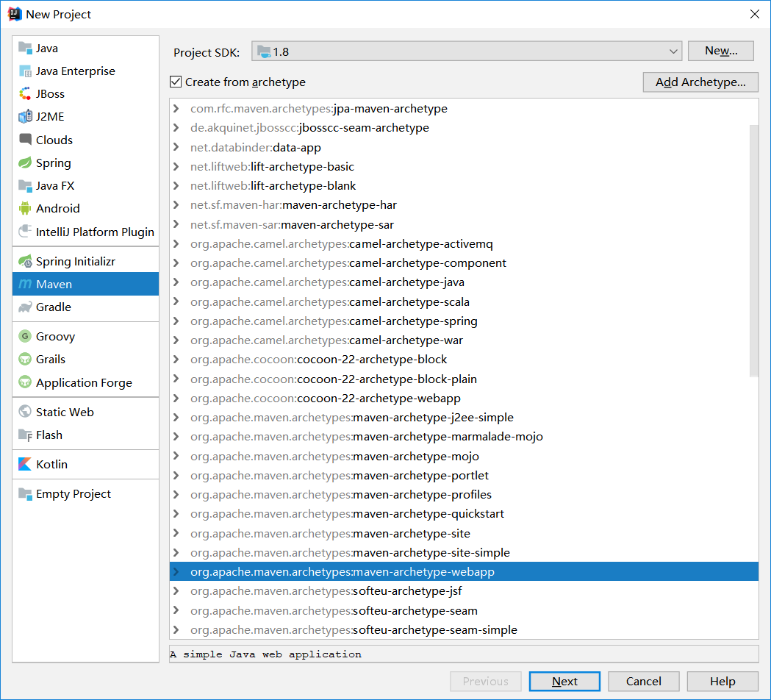Click the IntelliJ logo in title bar
Image resolution: width=771 pixels, height=700 pixels.
(x=15, y=14)
